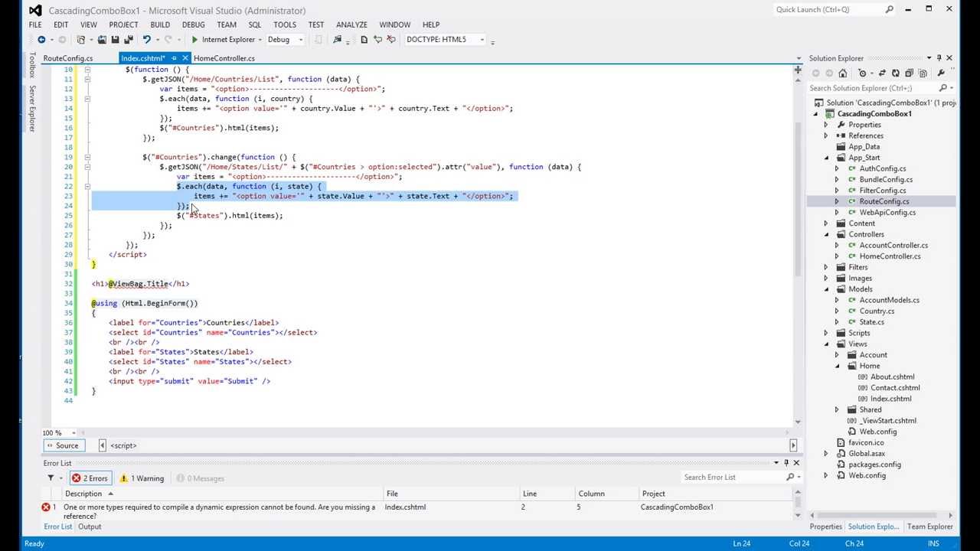
Task: Open the DOCTYPE: HTML5 dropdown
Action: click(x=482, y=40)
